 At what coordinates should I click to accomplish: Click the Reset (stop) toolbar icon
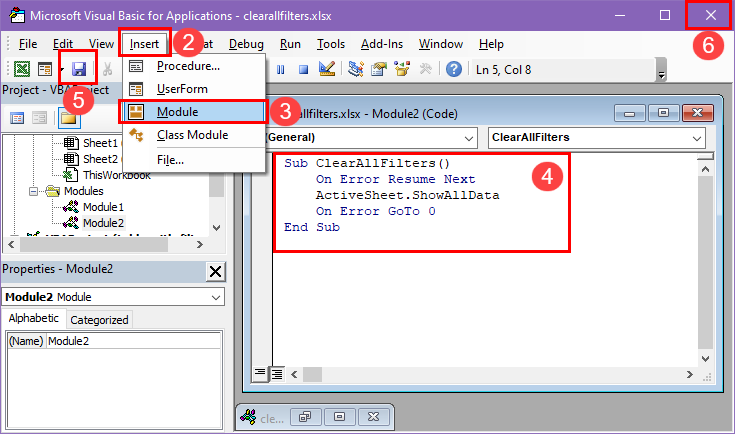click(x=303, y=70)
